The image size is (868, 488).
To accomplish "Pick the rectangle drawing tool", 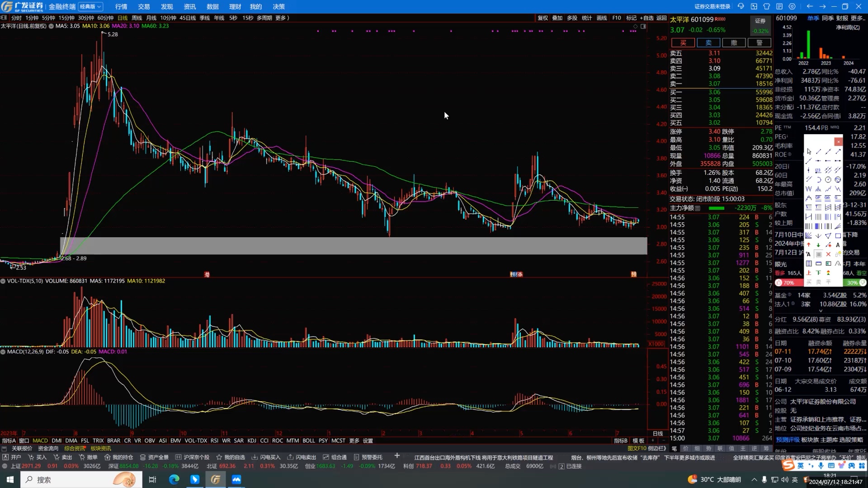I will [x=838, y=236].
